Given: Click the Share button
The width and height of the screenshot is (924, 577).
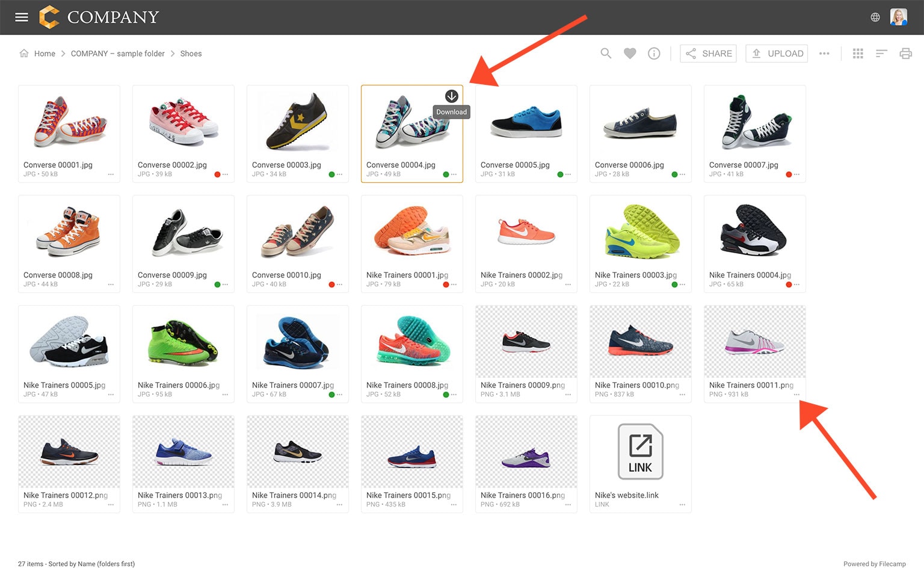Looking at the screenshot, I should (708, 54).
